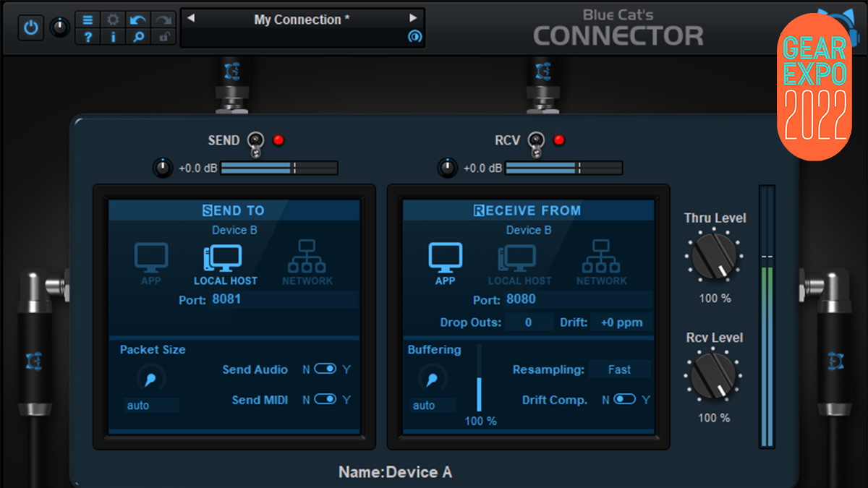Click the Buffering knob

point(433,377)
